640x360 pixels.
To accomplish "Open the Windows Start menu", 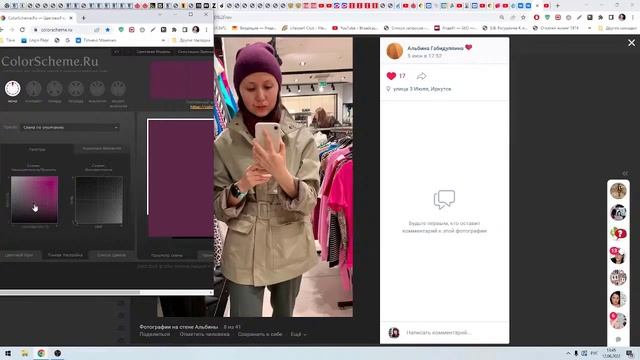I will click(7, 353).
